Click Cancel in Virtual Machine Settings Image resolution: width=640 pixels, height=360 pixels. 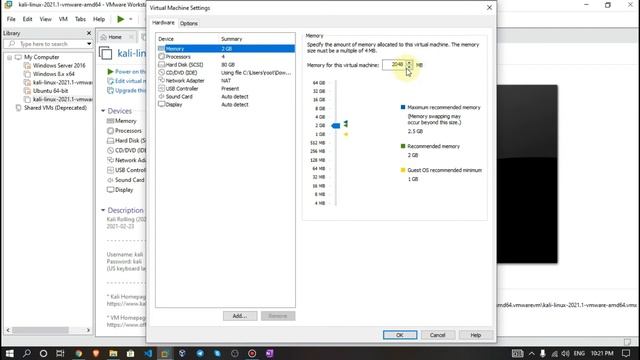coord(437,335)
